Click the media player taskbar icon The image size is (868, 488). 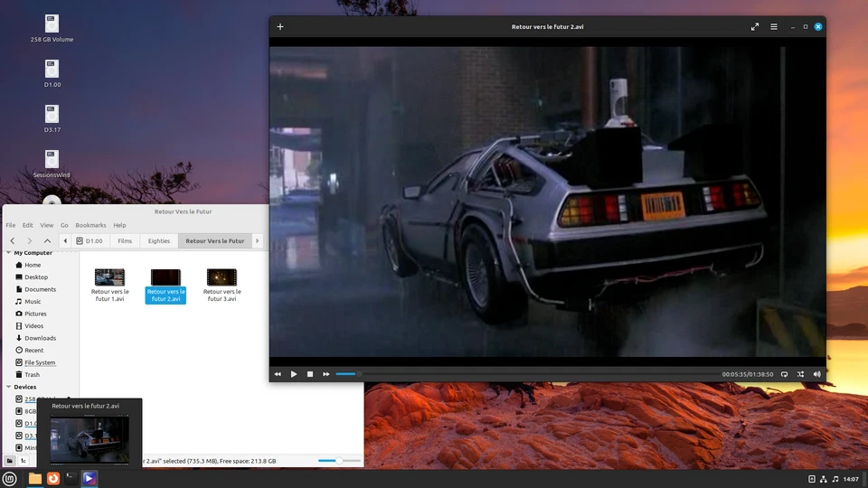pos(90,479)
